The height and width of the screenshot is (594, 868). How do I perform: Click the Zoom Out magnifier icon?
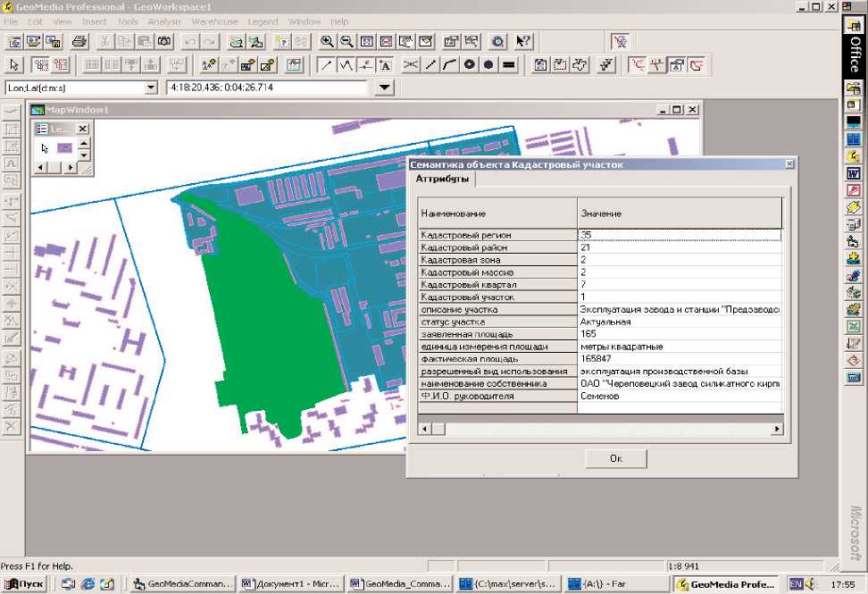coord(346,41)
